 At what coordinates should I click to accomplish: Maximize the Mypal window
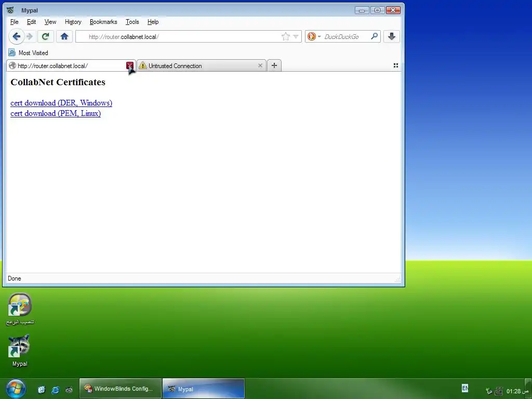coord(377,10)
